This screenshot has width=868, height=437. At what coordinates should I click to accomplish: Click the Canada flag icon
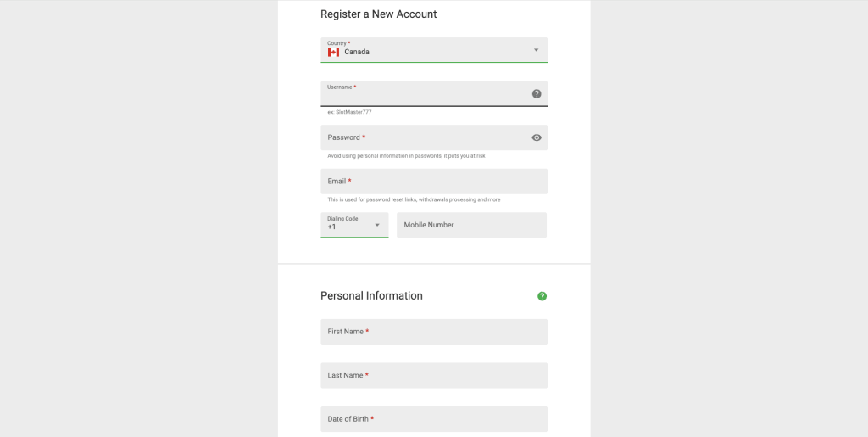click(333, 53)
